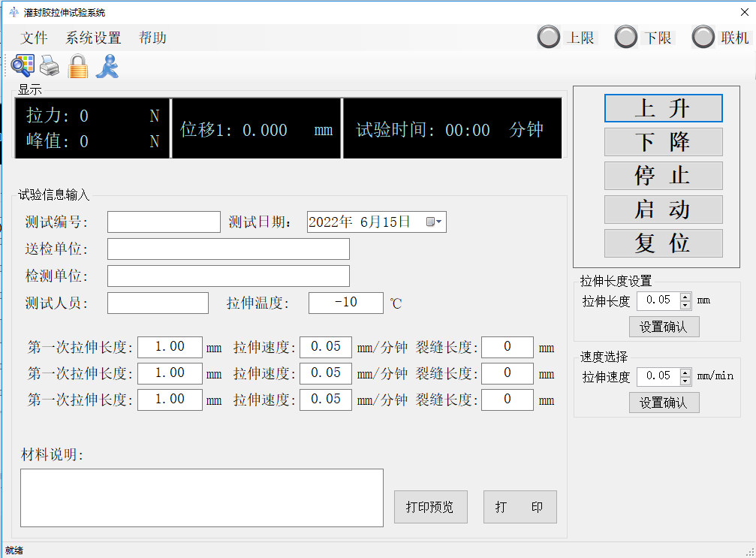
Task: Click the third row 裂缝长度 field
Action: 508,400
